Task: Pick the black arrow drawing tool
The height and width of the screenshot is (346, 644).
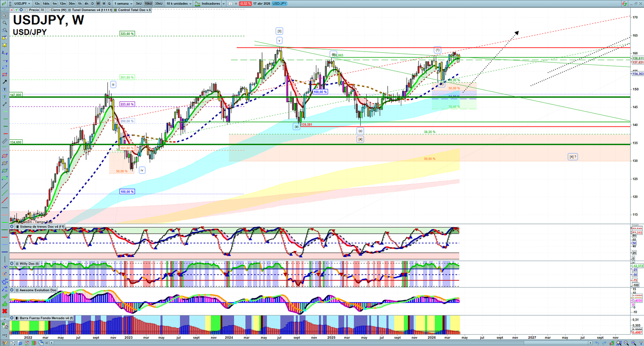Action: click(4, 82)
